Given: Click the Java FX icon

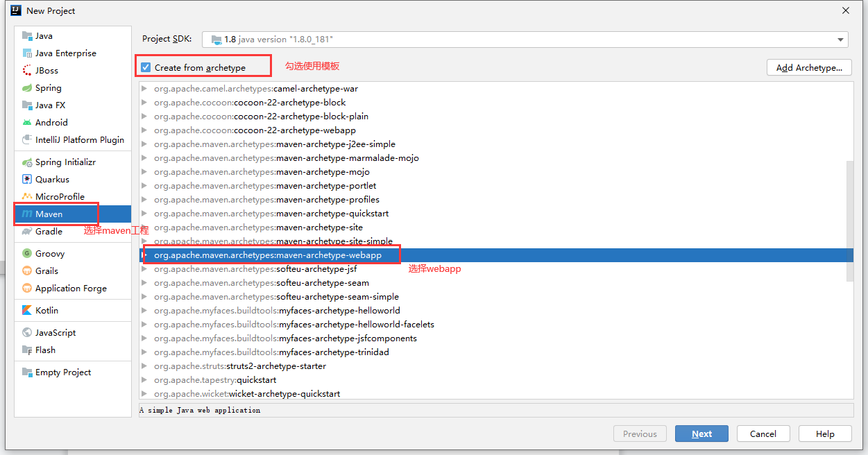Looking at the screenshot, I should tap(27, 105).
